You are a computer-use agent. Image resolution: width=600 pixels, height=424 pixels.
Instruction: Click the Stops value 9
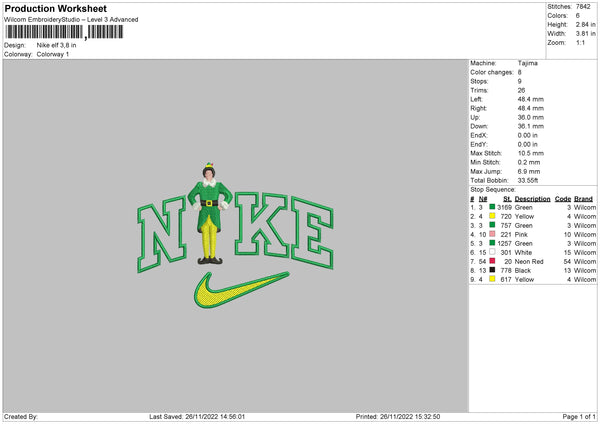click(x=520, y=81)
